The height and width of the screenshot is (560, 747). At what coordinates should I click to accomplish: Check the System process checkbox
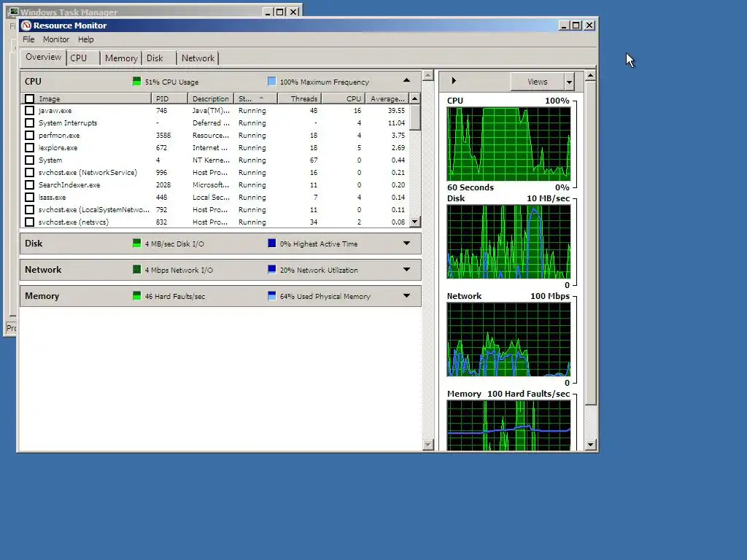pos(29,160)
